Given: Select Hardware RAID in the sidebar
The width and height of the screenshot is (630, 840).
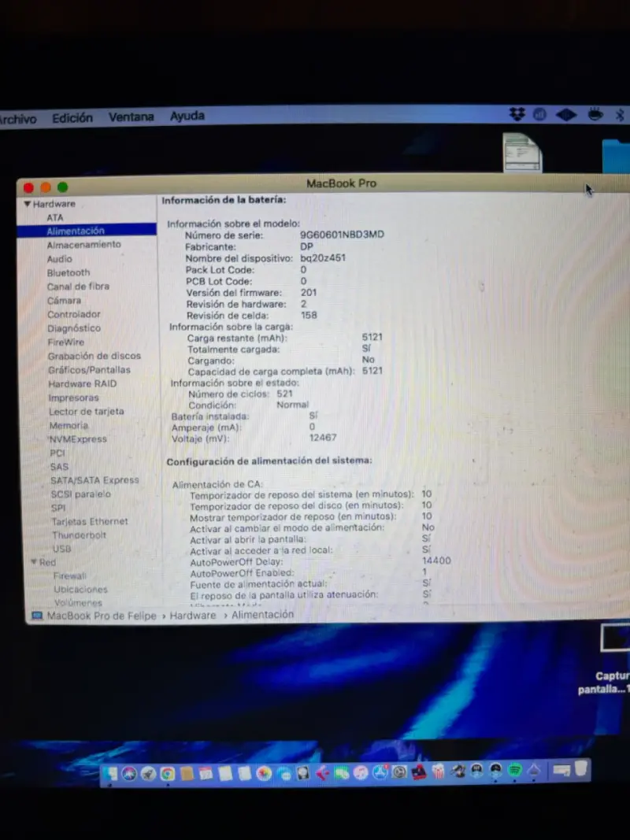Looking at the screenshot, I should point(83,383).
